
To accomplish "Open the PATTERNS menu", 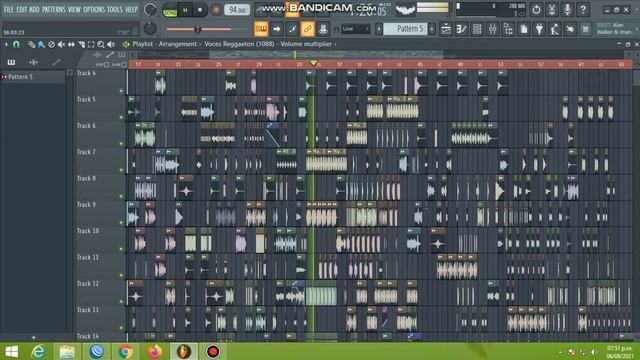I will [x=53, y=9].
